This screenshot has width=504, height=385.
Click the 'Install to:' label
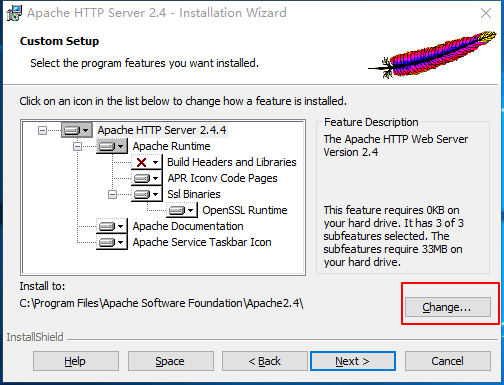pyautogui.click(x=42, y=286)
